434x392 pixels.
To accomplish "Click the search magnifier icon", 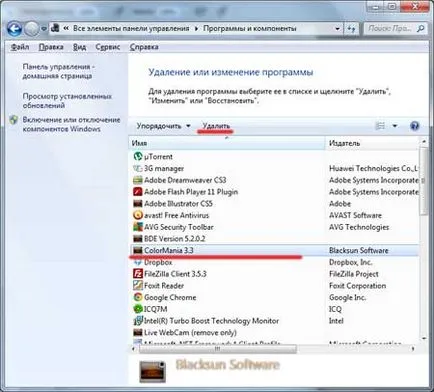I will (x=421, y=29).
